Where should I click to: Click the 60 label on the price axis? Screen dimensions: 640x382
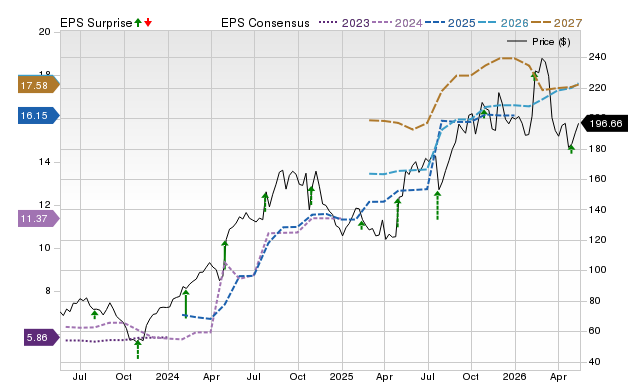pyautogui.click(x=594, y=331)
